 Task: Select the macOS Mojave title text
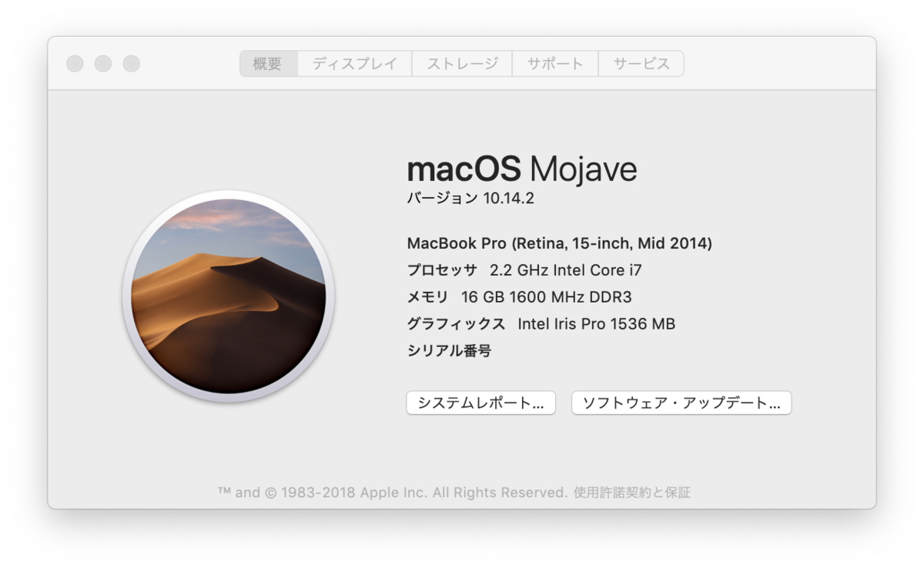point(522,169)
